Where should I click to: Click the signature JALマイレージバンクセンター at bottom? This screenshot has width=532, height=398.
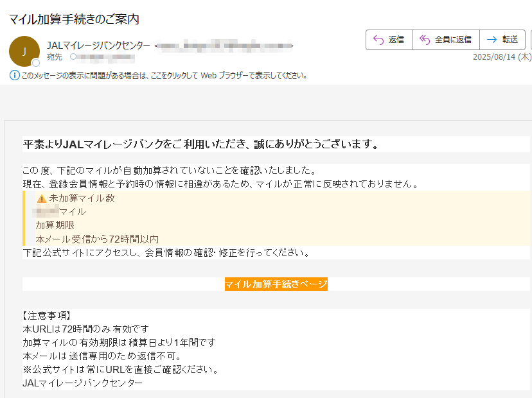click(82, 383)
